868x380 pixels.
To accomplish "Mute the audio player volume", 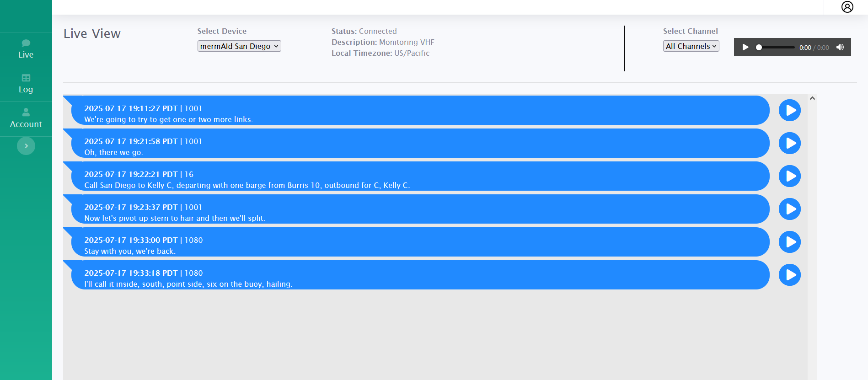I will pos(840,47).
